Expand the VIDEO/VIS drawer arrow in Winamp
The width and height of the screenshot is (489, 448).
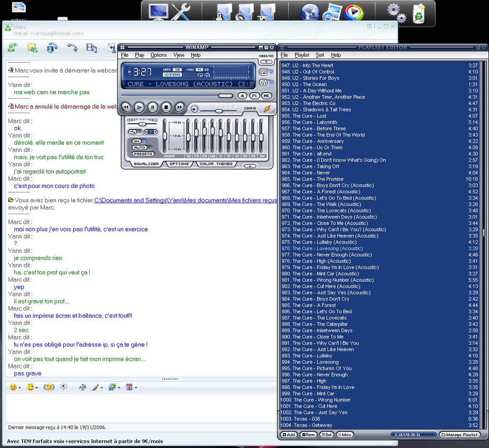point(266,62)
